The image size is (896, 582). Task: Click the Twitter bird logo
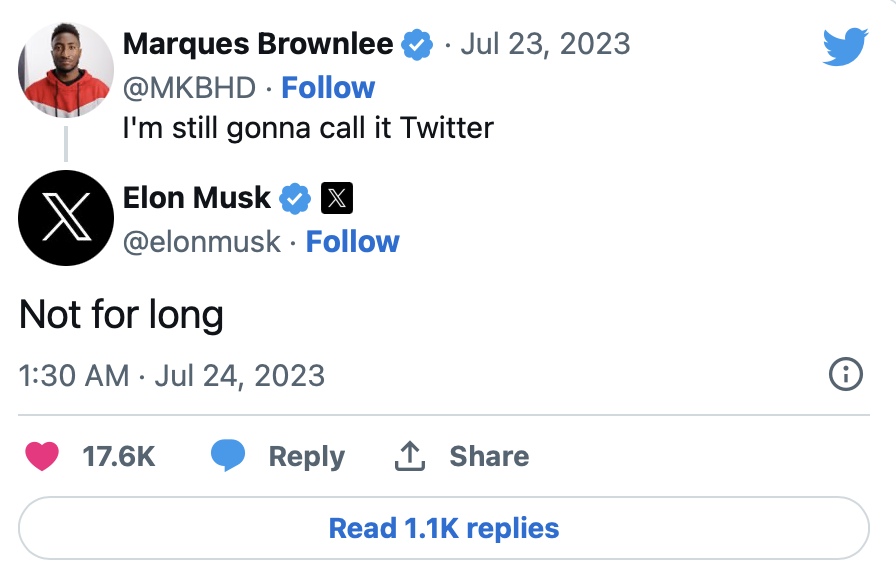coord(845,47)
